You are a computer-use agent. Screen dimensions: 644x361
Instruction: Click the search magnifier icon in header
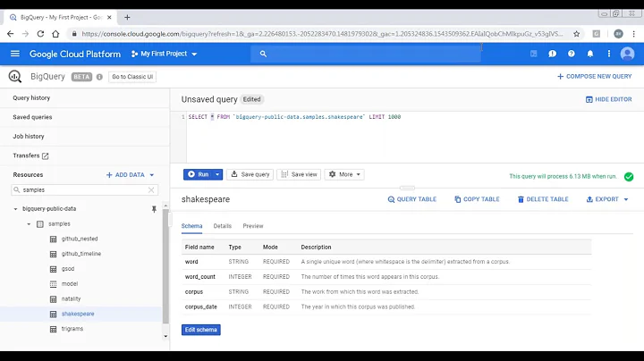(x=263, y=54)
